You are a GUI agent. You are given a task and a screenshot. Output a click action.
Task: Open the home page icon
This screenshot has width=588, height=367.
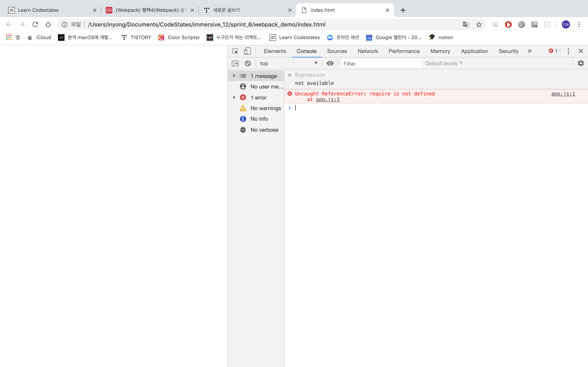48,24
